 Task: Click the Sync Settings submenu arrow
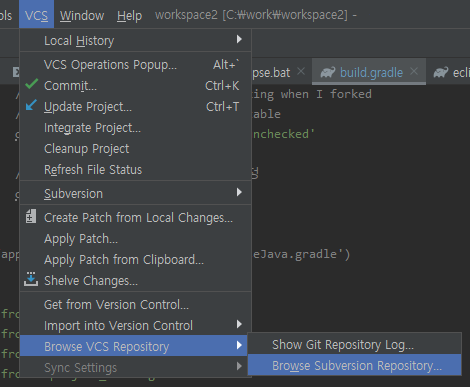click(239, 366)
